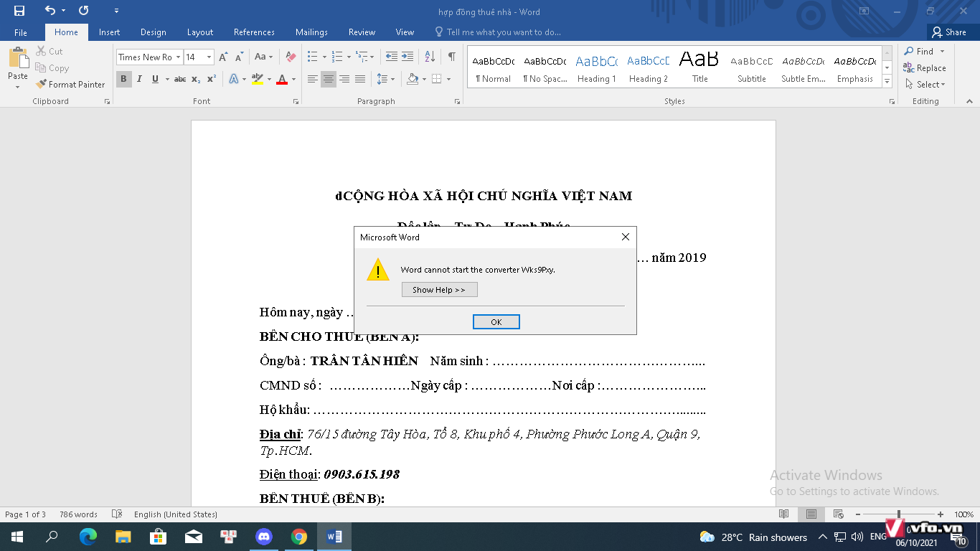The image size is (980, 551).
Task: Align text right
Action: pos(344,79)
